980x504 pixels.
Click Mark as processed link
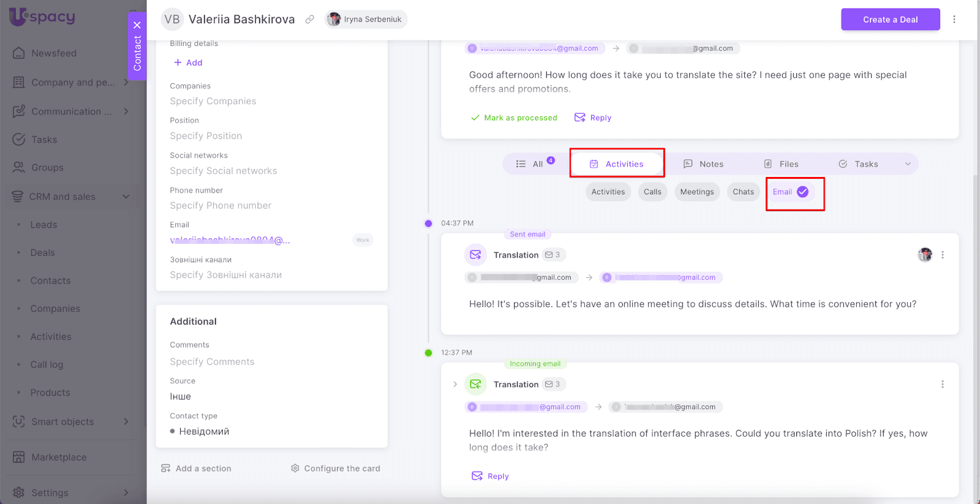[x=514, y=118]
